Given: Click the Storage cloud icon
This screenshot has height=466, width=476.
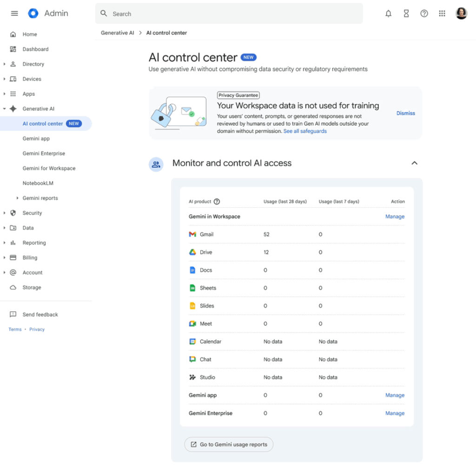Looking at the screenshot, I should click(13, 287).
